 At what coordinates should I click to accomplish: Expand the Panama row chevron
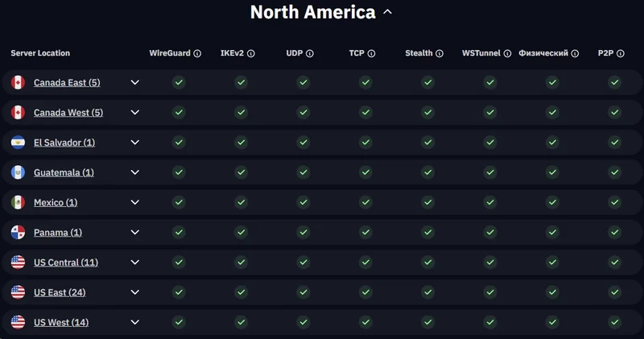click(134, 233)
